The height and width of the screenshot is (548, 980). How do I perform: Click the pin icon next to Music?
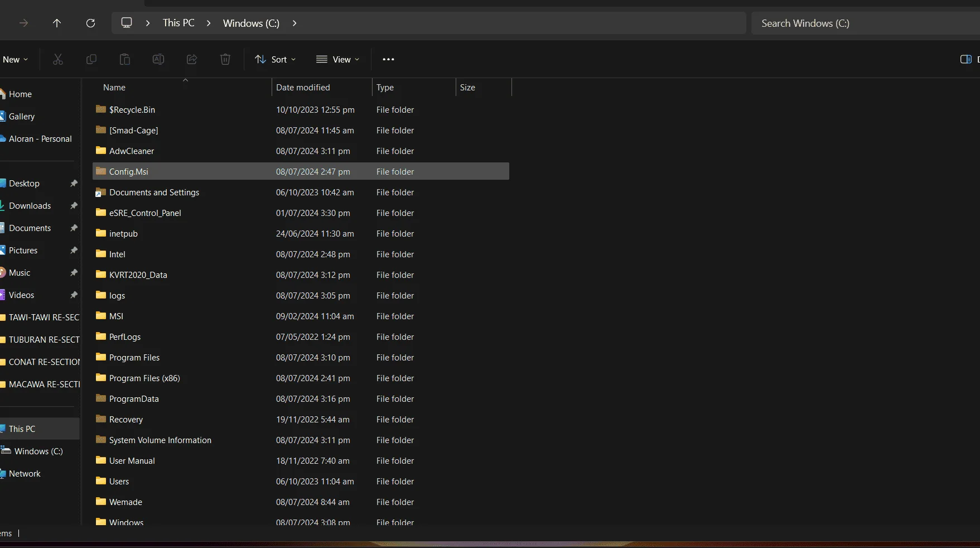(74, 273)
